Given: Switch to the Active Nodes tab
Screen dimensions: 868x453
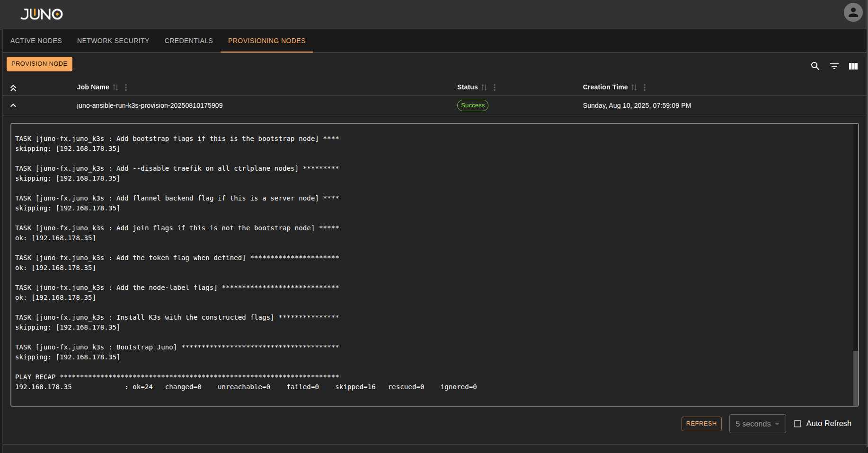Looking at the screenshot, I should click(x=36, y=41).
